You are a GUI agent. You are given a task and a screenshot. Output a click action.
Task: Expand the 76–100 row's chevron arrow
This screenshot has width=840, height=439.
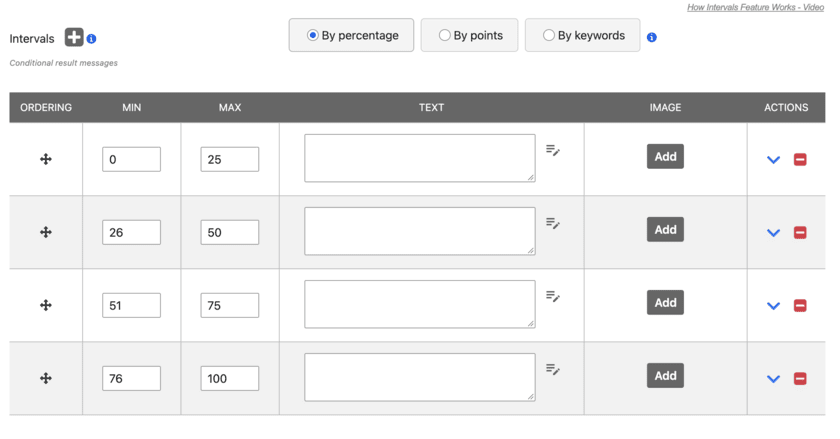pyautogui.click(x=773, y=379)
